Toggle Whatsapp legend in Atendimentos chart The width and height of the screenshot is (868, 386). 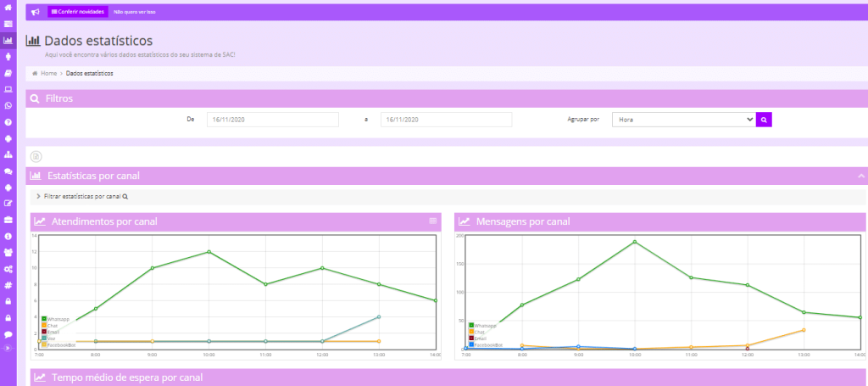(58, 319)
